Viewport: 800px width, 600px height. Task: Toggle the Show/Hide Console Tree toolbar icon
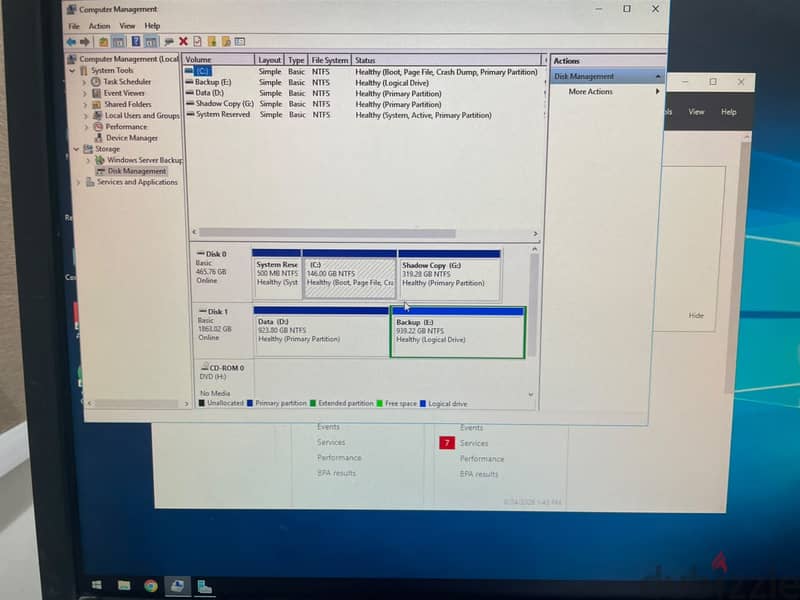118,42
